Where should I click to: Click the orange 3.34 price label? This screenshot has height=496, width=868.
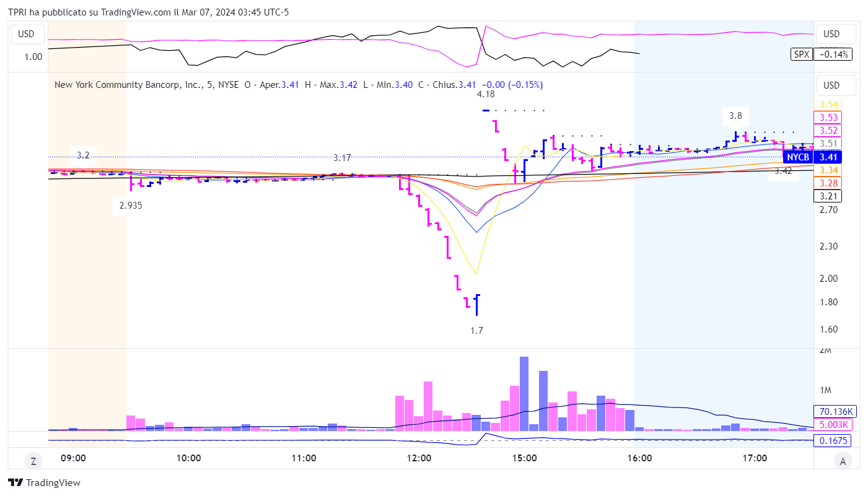pos(828,170)
